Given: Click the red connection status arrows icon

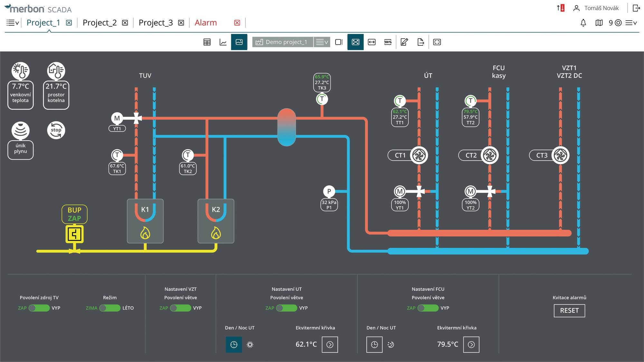Looking at the screenshot, I should point(561,8).
